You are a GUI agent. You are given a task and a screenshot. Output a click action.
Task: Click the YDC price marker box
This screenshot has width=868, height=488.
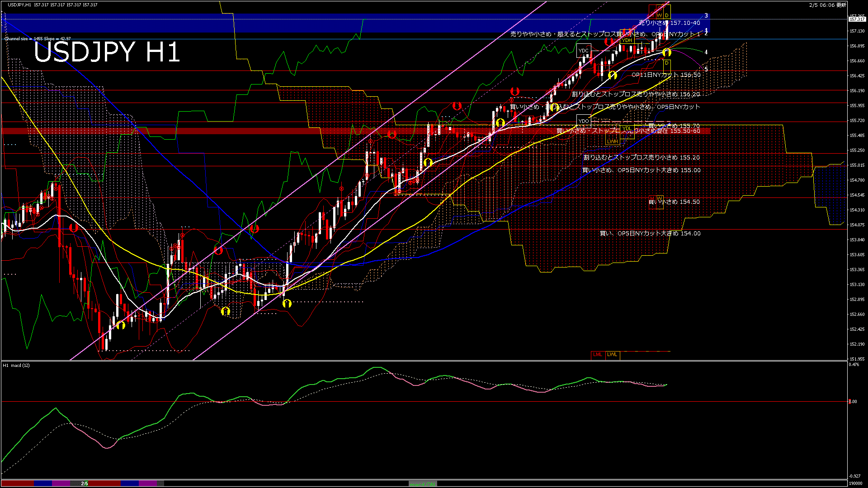coord(584,51)
